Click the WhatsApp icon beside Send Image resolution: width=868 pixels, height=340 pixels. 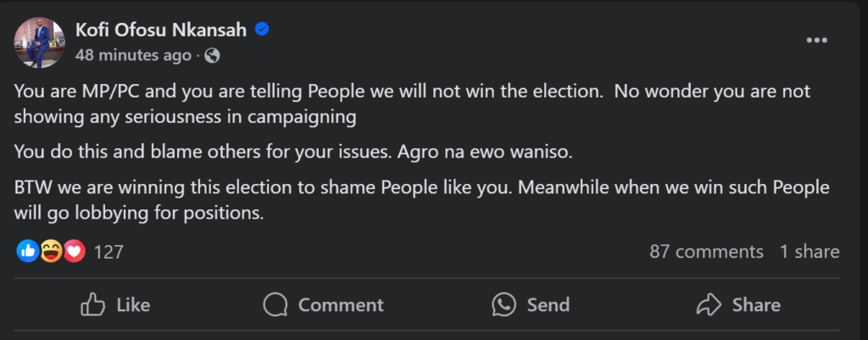[504, 304]
